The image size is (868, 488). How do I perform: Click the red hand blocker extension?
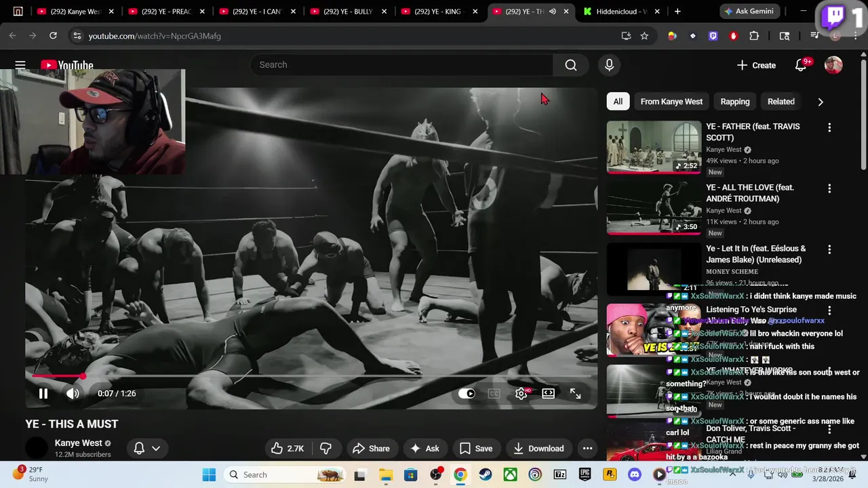click(733, 36)
